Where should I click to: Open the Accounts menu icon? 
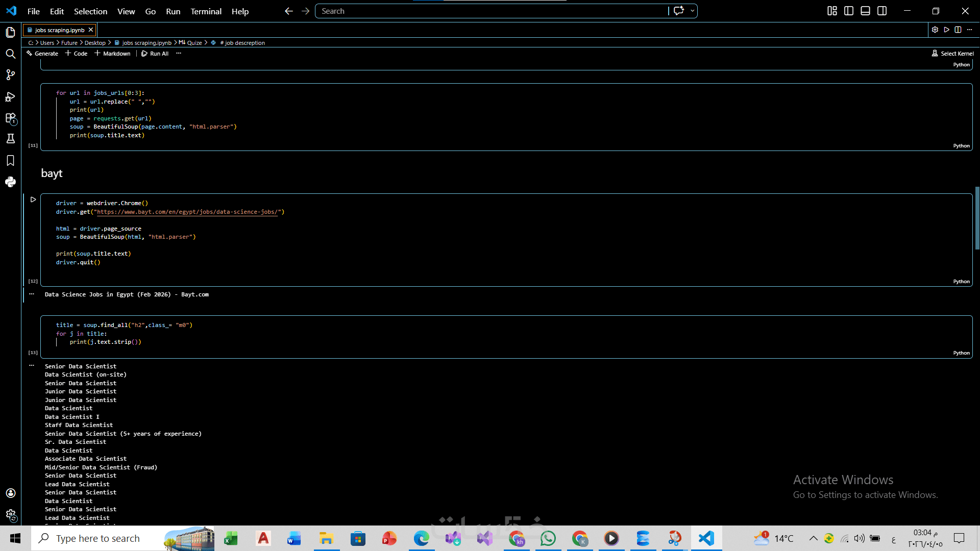10,493
